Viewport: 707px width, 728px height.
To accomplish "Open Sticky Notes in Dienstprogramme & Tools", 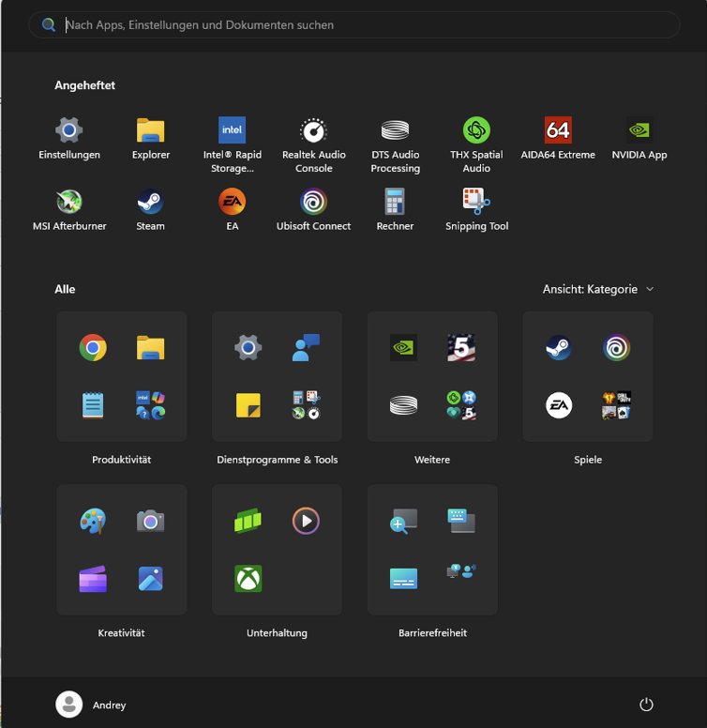I will tap(248, 405).
